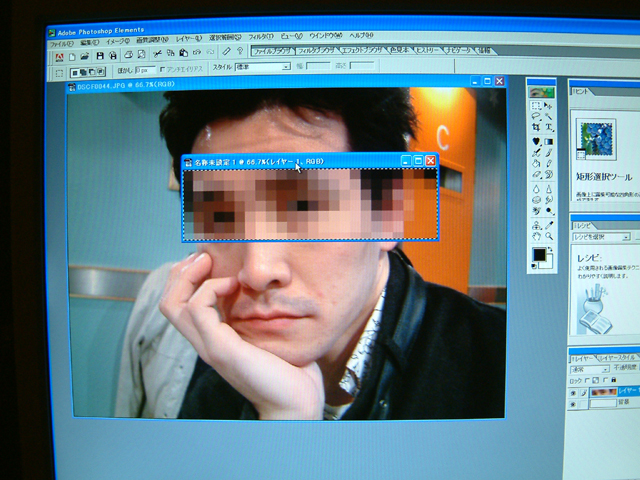Open the レシピを選択 dropdown

click(x=602, y=237)
